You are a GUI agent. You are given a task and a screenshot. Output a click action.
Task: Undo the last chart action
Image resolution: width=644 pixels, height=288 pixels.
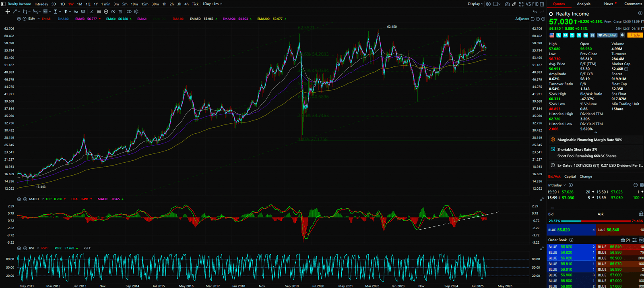535,12
